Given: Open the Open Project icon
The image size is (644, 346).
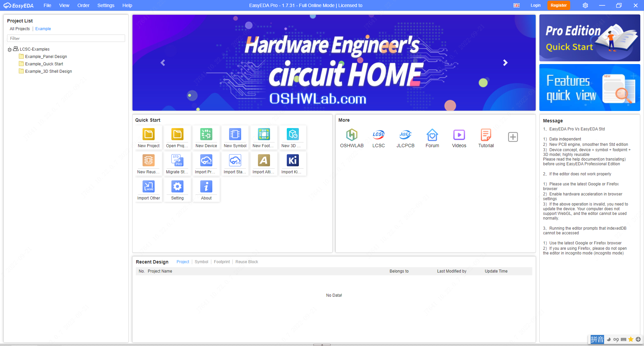Looking at the screenshot, I should (177, 134).
